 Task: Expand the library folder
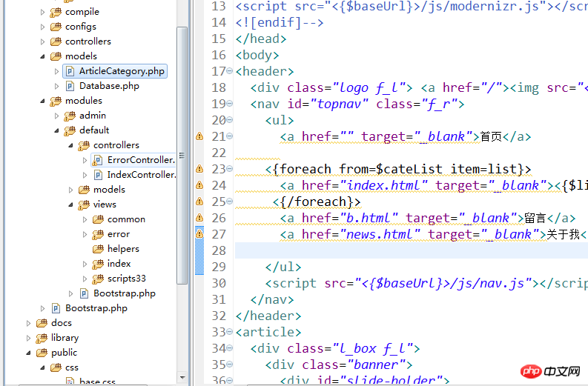coord(28,338)
